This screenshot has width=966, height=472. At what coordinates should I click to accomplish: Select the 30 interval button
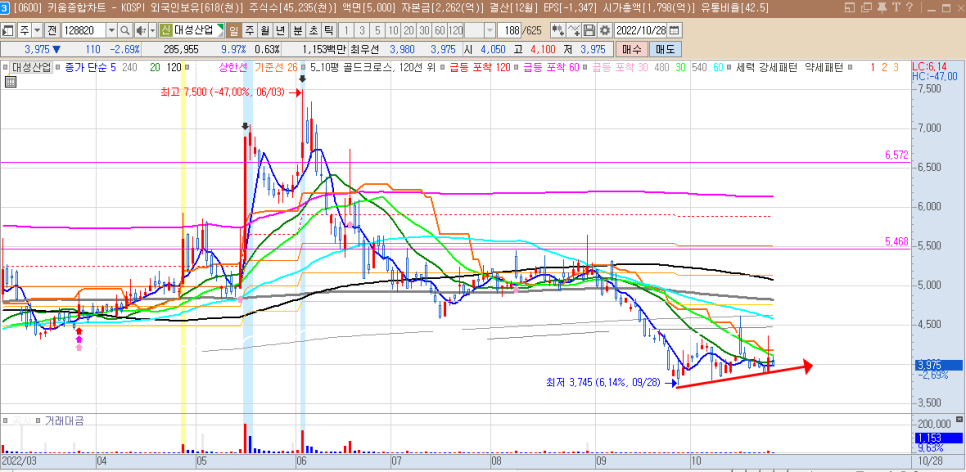click(424, 30)
